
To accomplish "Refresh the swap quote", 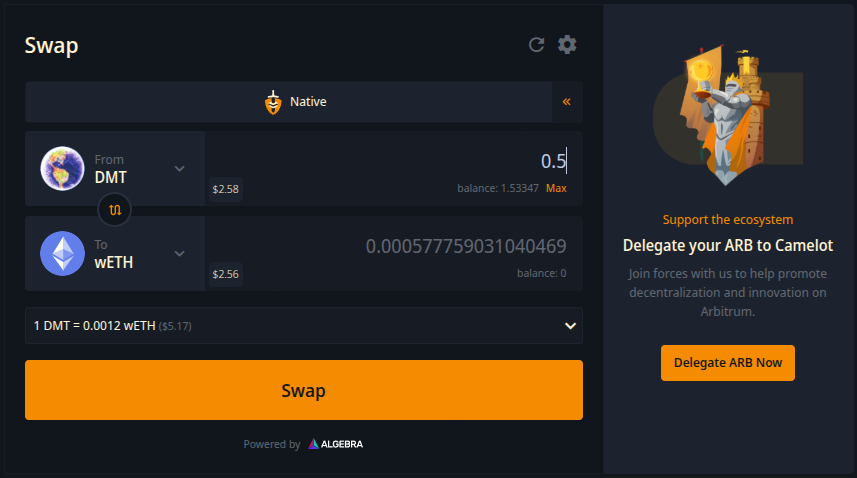I will pyautogui.click(x=536, y=45).
